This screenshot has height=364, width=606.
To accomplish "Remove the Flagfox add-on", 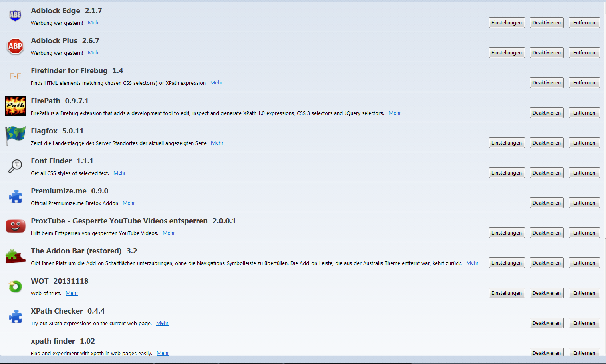I will [584, 143].
